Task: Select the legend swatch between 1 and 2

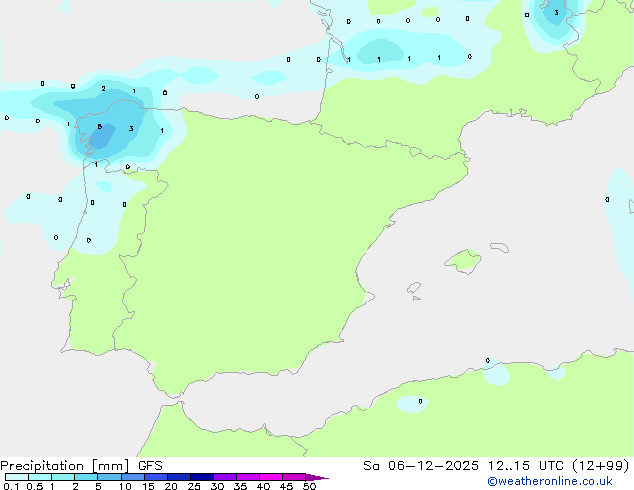Action: (63, 477)
